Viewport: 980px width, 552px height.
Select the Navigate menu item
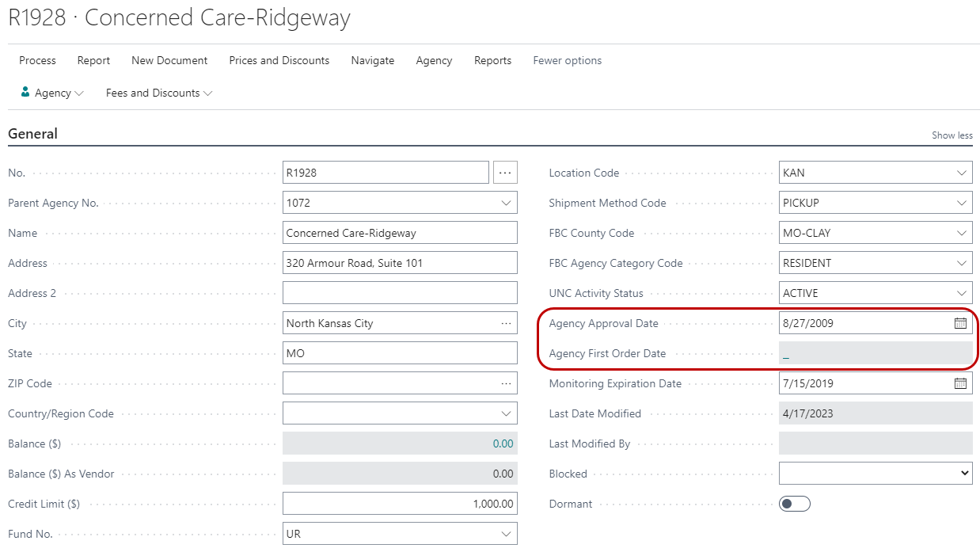click(372, 60)
